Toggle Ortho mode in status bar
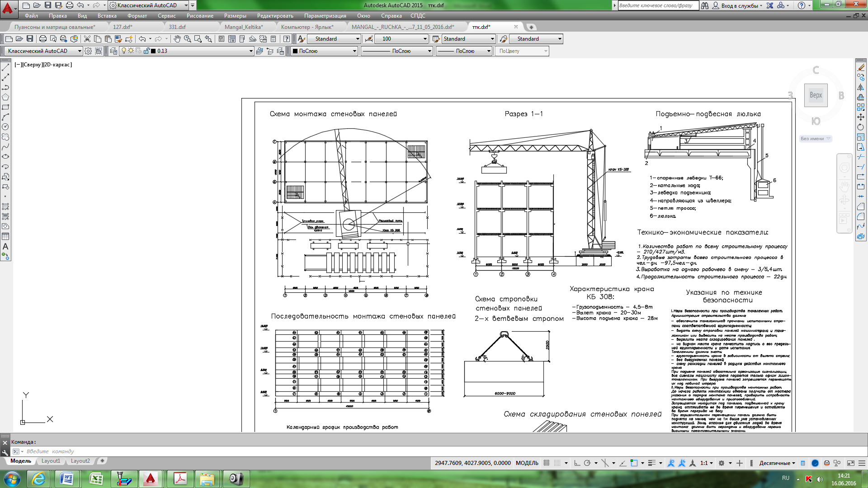Viewport: 868px width, 488px height. (x=577, y=463)
